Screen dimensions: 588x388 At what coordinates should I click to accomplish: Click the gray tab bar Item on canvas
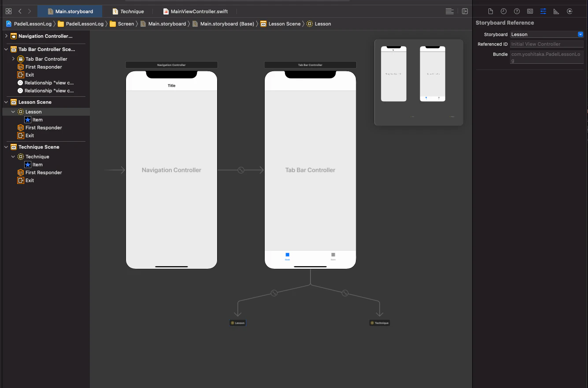point(333,256)
